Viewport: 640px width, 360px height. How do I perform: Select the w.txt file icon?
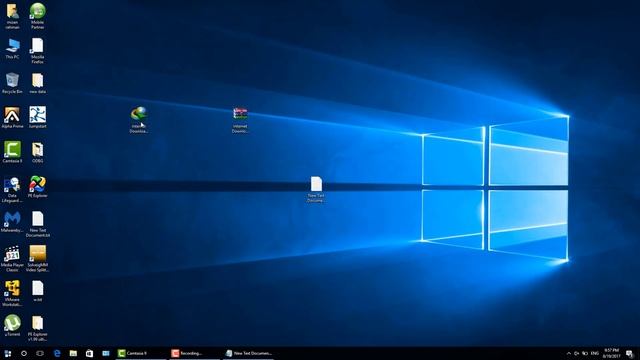point(38,291)
